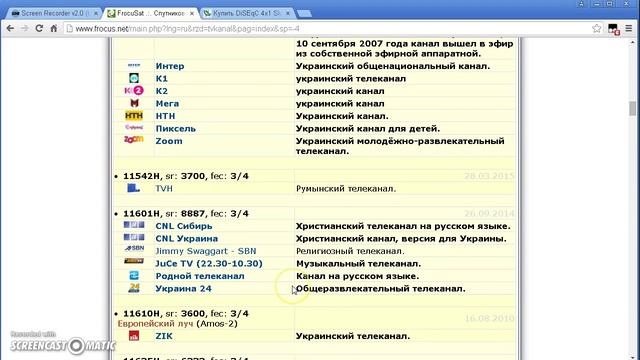
Task: Click the K2 channel logo
Action: tap(134, 91)
